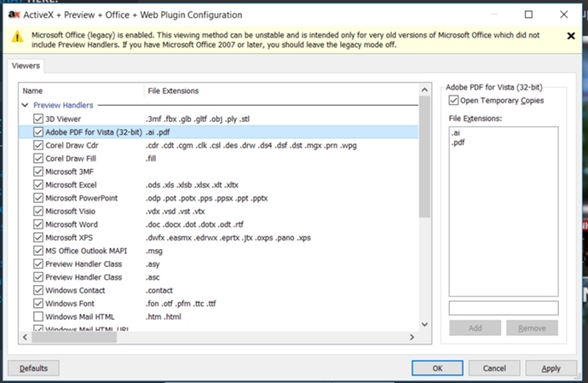Click the ActiveX app icon in title bar
The width and height of the screenshot is (588, 383).
[x=14, y=15]
